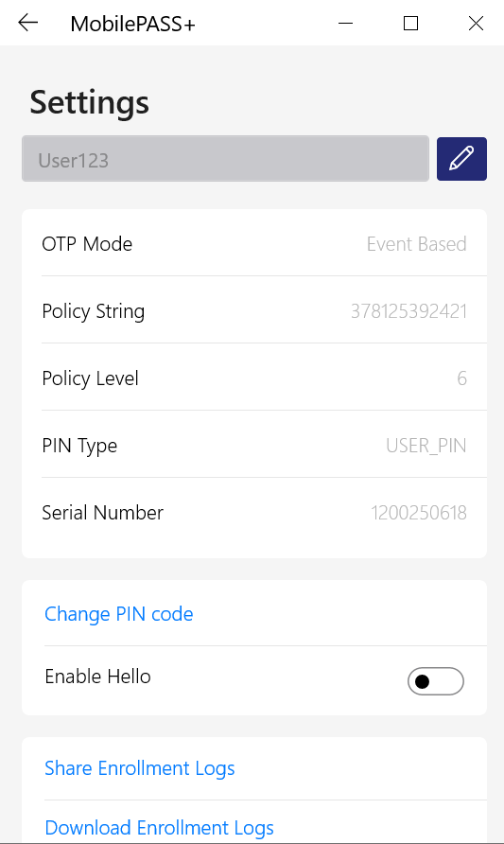Click the MobilePASS+ title text

coord(133,25)
